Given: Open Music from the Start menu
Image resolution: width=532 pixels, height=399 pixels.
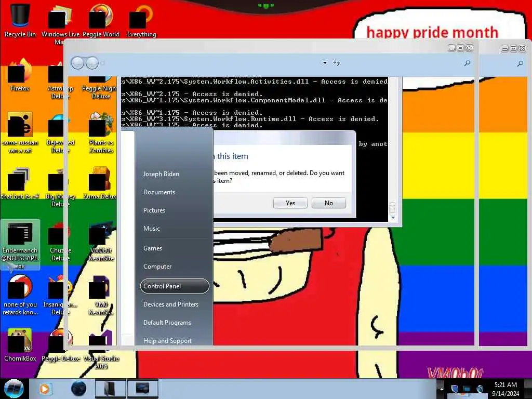Looking at the screenshot, I should [151, 229].
